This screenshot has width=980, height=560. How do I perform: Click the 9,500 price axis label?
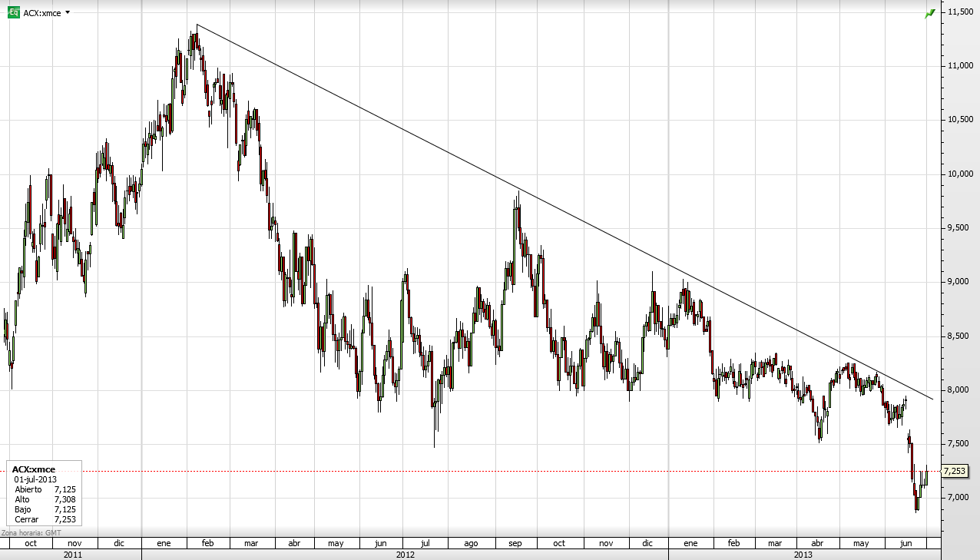(960, 228)
